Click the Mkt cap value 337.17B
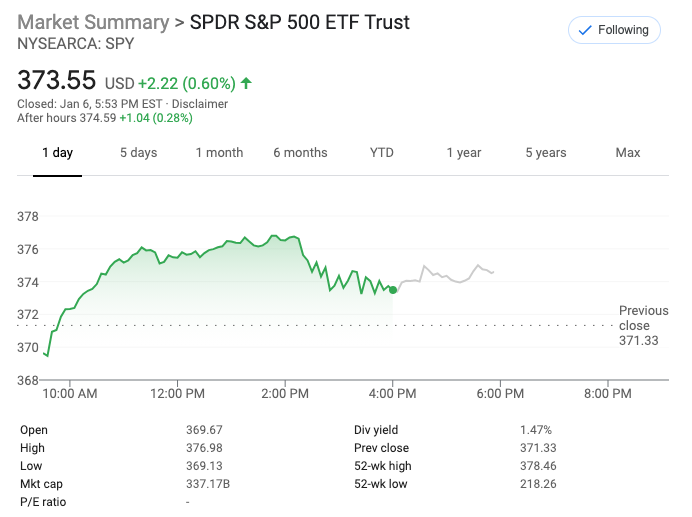Image resolution: width=692 pixels, height=517 pixels. tap(207, 484)
